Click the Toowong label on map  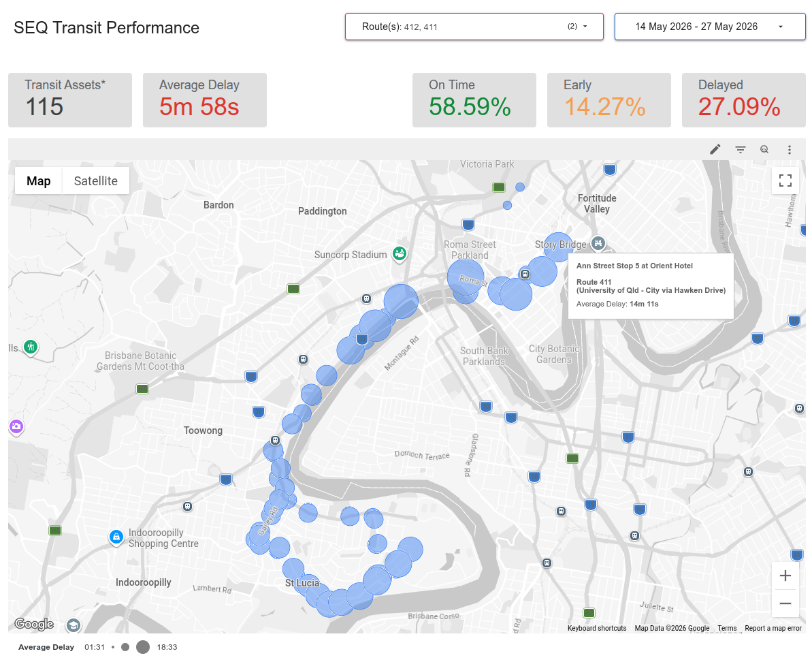[x=203, y=430]
